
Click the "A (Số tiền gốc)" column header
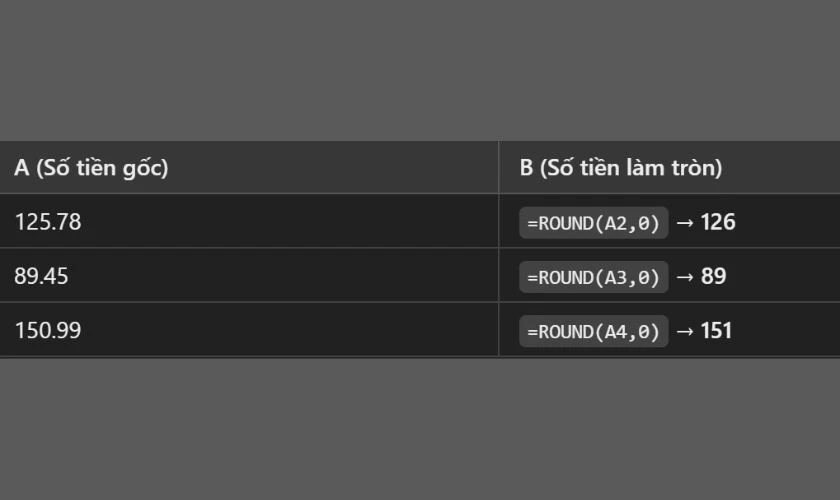(x=91, y=168)
